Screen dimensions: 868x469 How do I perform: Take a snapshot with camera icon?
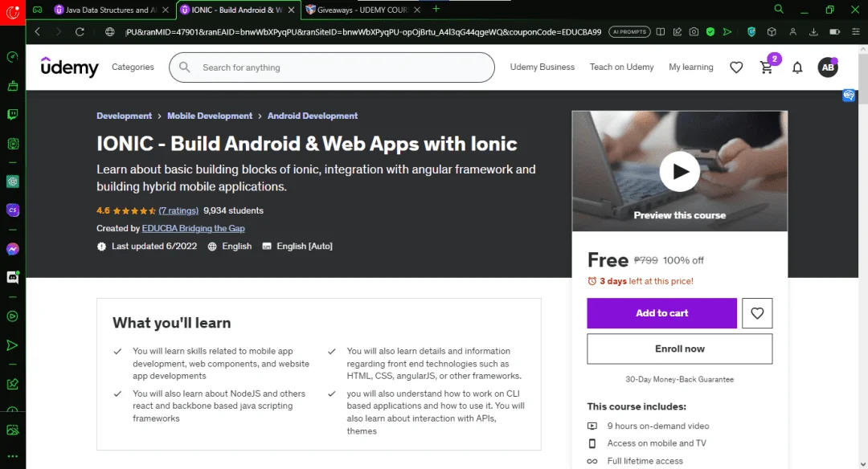pyautogui.click(x=694, y=32)
